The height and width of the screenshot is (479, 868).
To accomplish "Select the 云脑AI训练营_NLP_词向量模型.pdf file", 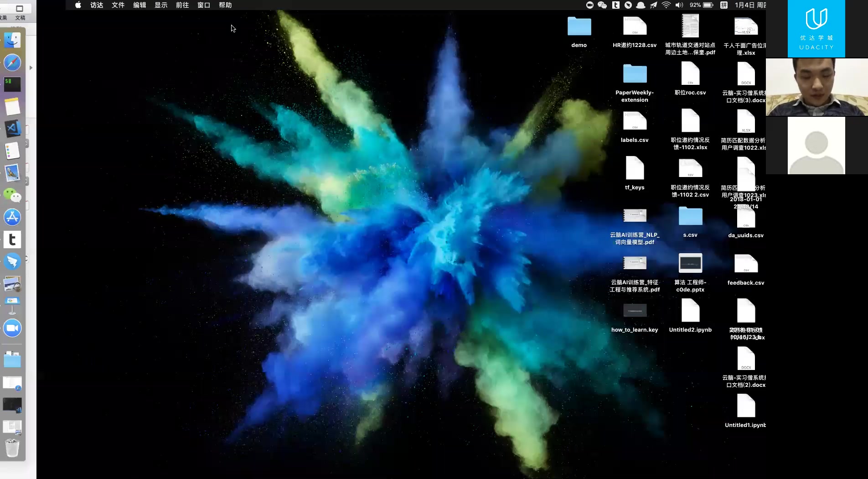I will click(635, 216).
